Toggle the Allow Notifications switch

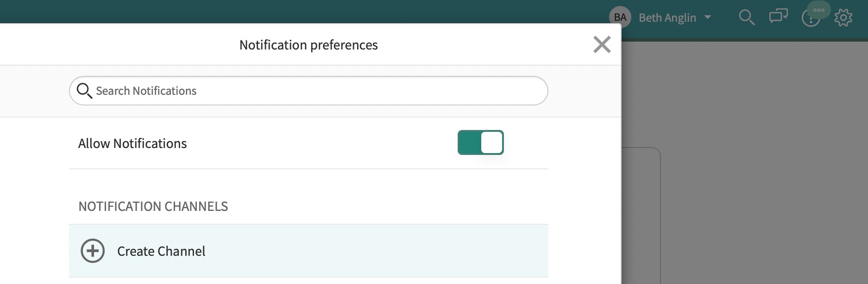pyautogui.click(x=480, y=142)
